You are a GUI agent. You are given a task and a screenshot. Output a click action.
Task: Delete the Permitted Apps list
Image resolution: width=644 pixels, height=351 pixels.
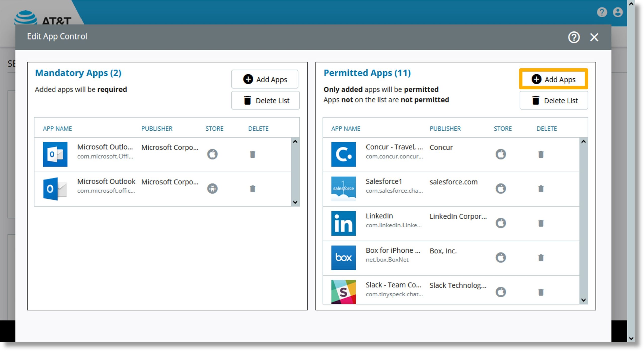(x=554, y=100)
